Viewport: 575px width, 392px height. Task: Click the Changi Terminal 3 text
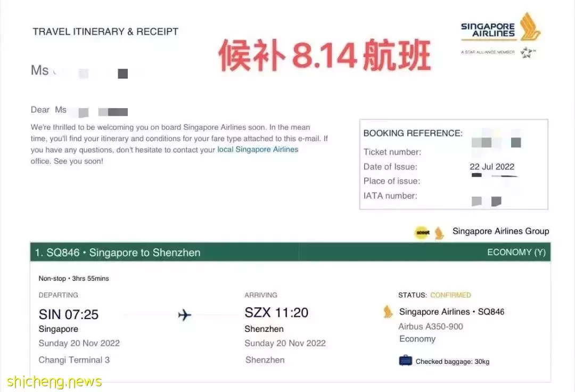point(74,360)
